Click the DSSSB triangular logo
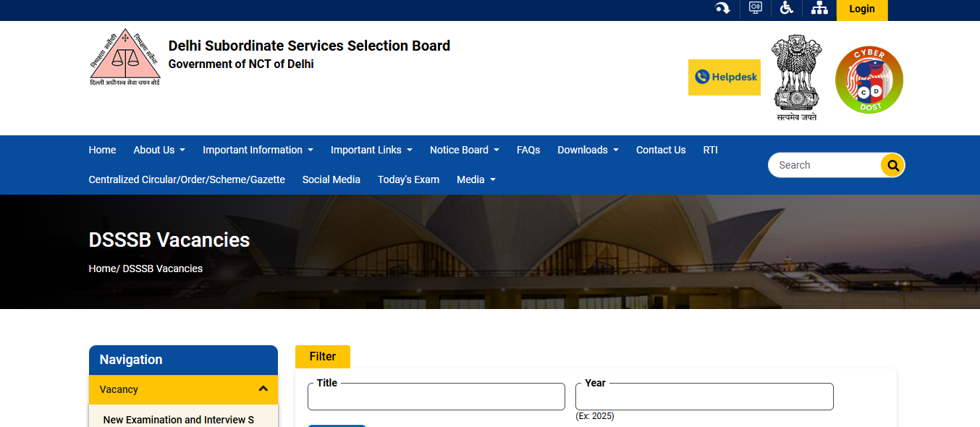Screen dimensions: 980x427 (x=124, y=57)
